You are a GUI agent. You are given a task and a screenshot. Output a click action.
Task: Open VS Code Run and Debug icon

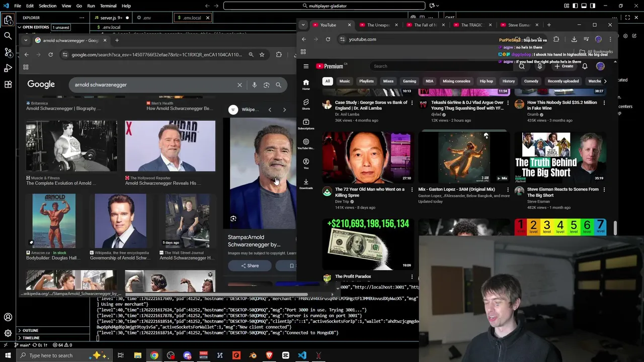pos(8,68)
